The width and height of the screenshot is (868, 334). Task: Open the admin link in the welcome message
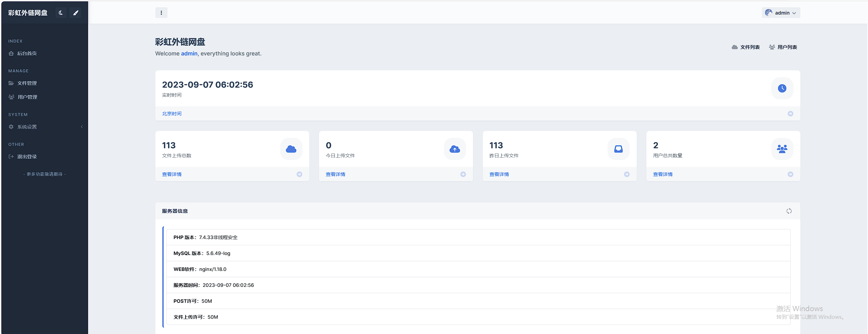[x=189, y=53]
